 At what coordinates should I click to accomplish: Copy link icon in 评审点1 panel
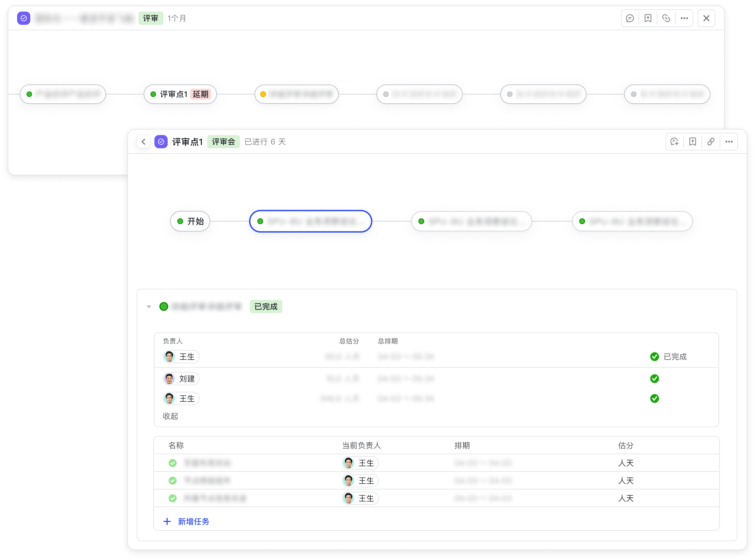(x=711, y=142)
